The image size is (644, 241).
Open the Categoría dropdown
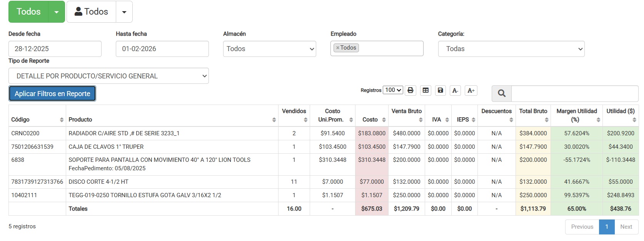click(511, 49)
